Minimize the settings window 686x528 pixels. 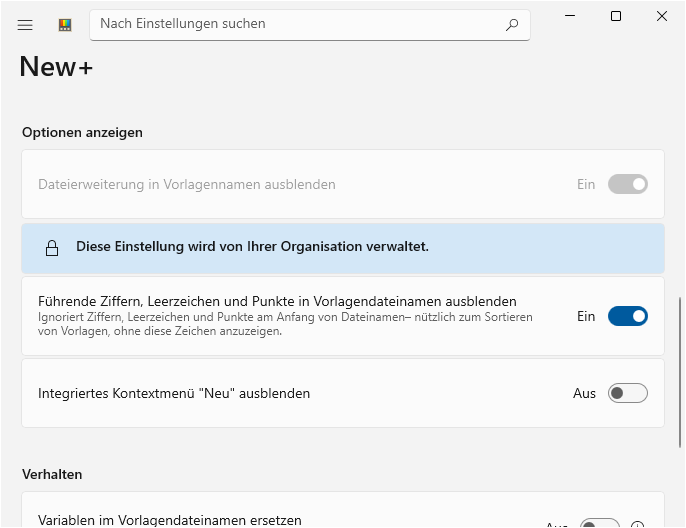pyautogui.click(x=570, y=16)
